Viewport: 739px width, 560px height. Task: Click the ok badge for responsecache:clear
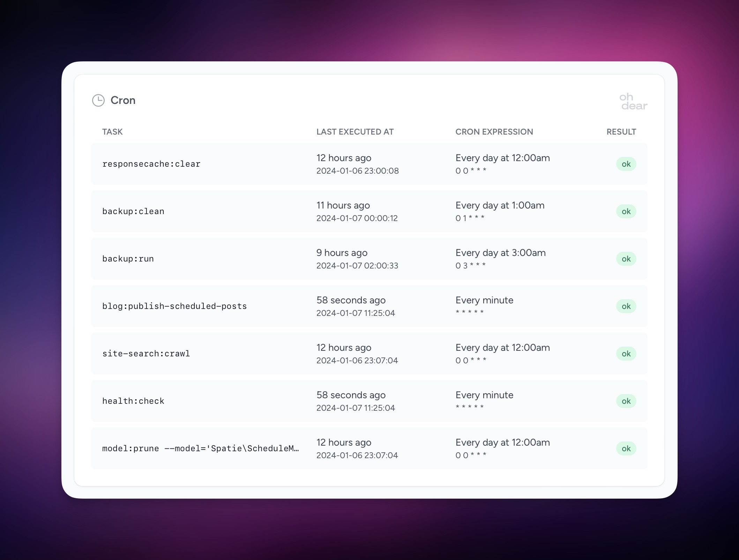pos(626,164)
